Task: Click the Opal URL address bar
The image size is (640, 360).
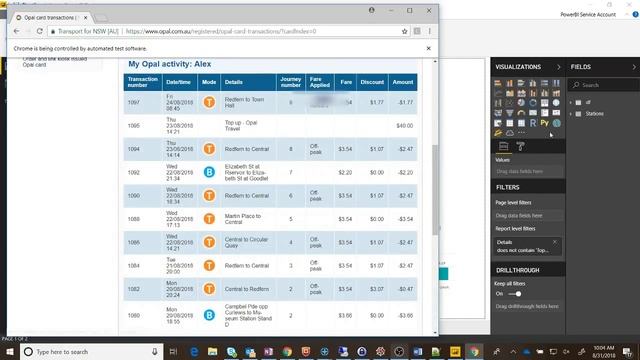Action: click(x=229, y=31)
